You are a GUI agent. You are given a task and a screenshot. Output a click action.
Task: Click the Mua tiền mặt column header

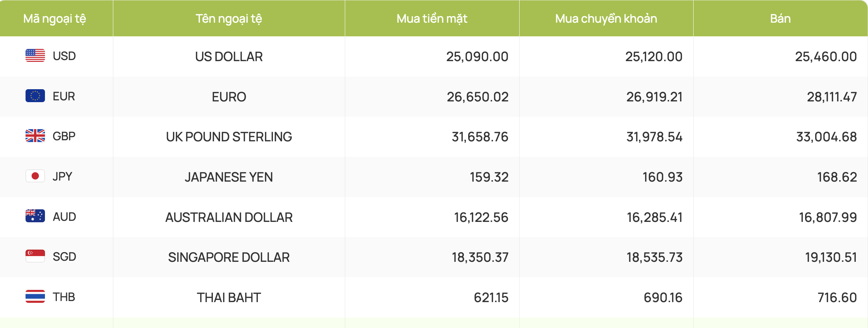(432, 19)
